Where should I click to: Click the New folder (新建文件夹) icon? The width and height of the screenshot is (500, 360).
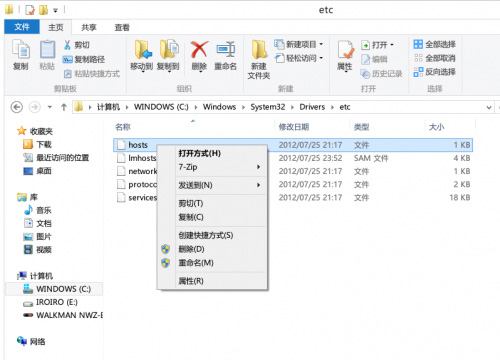(259, 49)
